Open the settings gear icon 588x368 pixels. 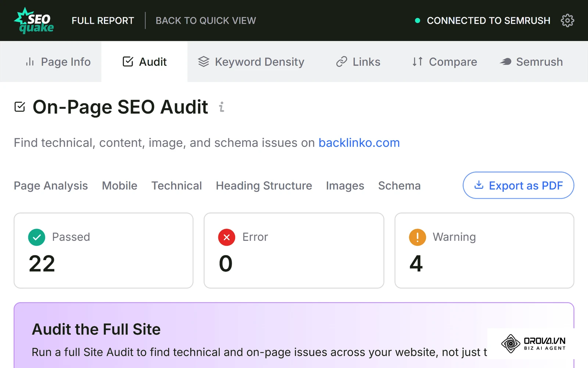tap(567, 21)
